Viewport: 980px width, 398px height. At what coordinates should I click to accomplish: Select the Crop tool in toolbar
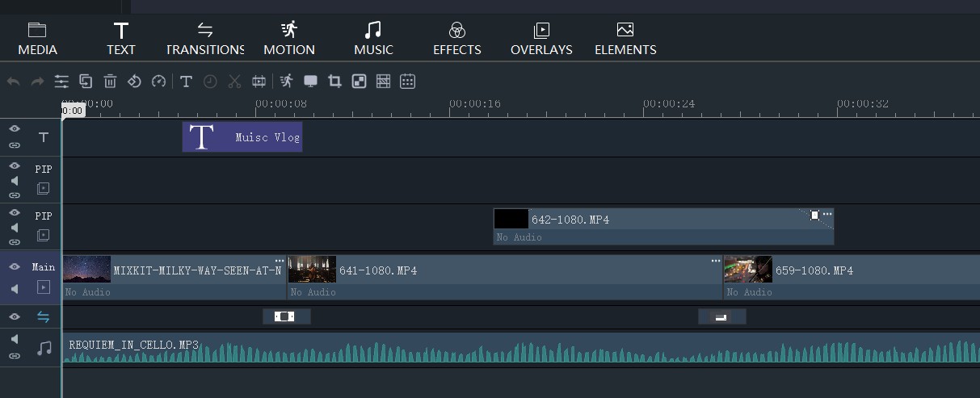tap(334, 82)
